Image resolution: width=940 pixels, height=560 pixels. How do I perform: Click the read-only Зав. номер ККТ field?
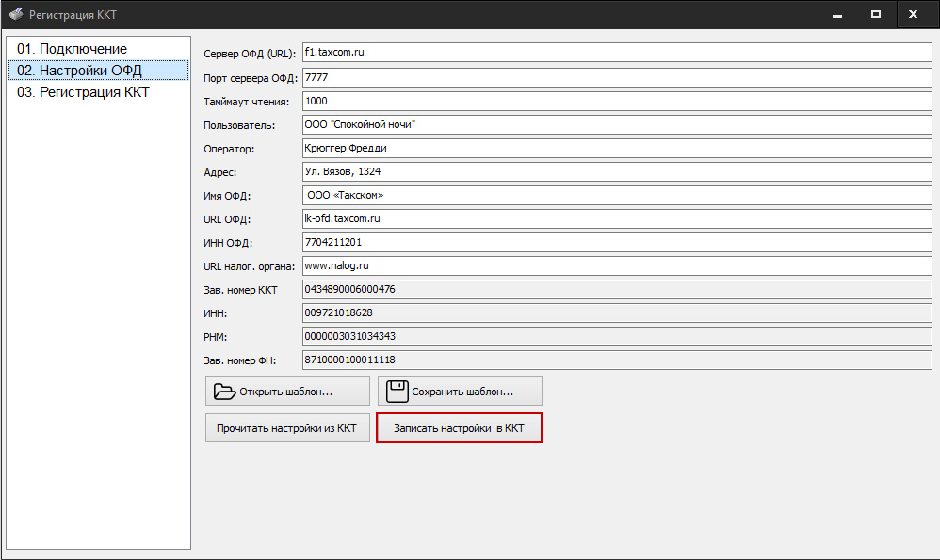point(616,290)
